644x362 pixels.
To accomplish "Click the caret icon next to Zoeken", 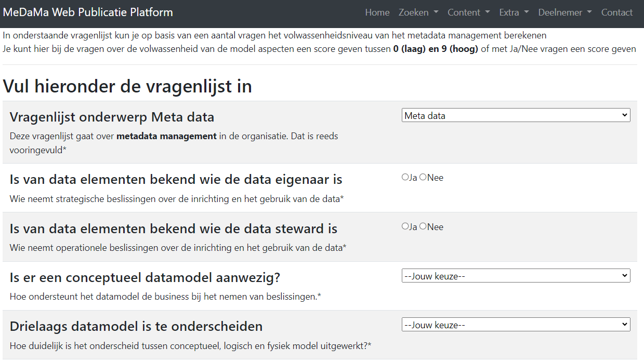I will [436, 12].
